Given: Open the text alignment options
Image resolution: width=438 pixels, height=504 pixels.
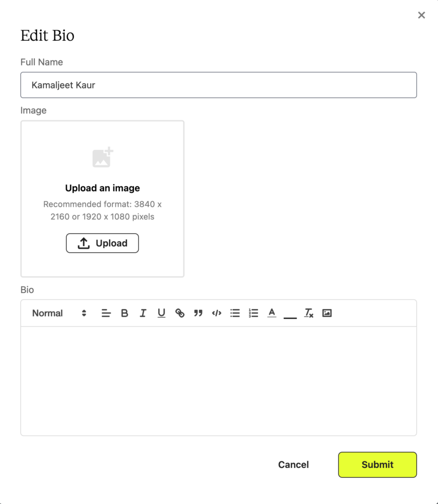Looking at the screenshot, I should [106, 313].
